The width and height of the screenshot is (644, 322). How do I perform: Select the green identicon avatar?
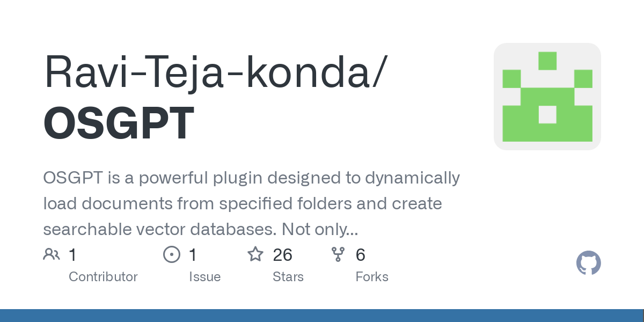click(x=547, y=97)
